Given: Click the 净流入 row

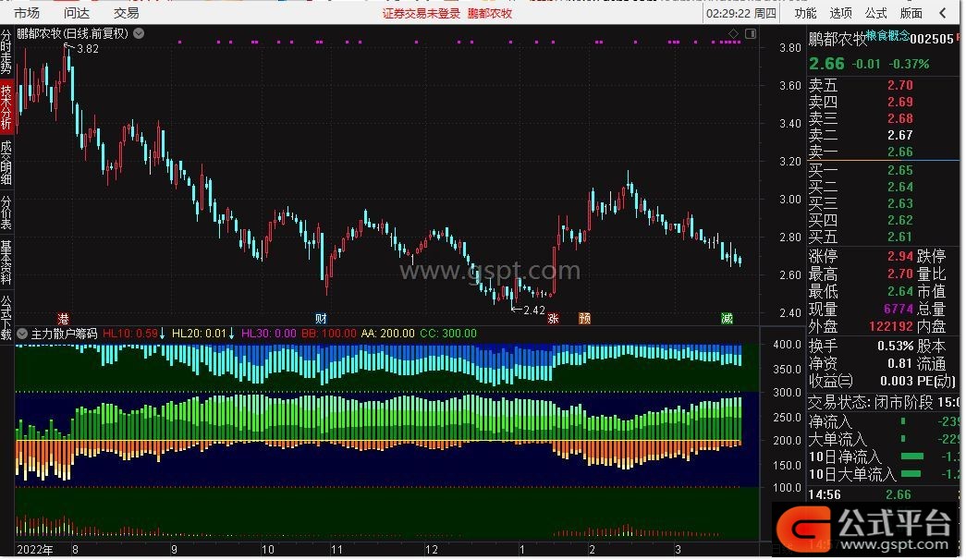Looking at the screenshot, I should (x=884, y=422).
